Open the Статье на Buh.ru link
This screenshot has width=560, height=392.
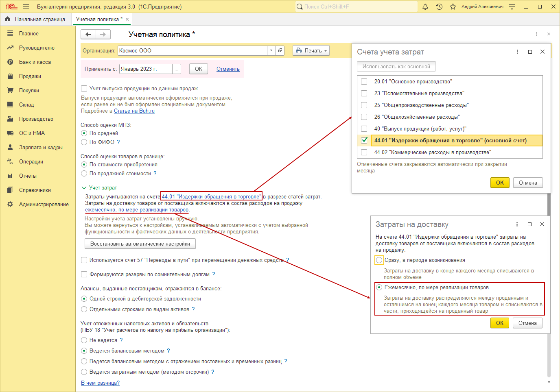[x=134, y=111]
